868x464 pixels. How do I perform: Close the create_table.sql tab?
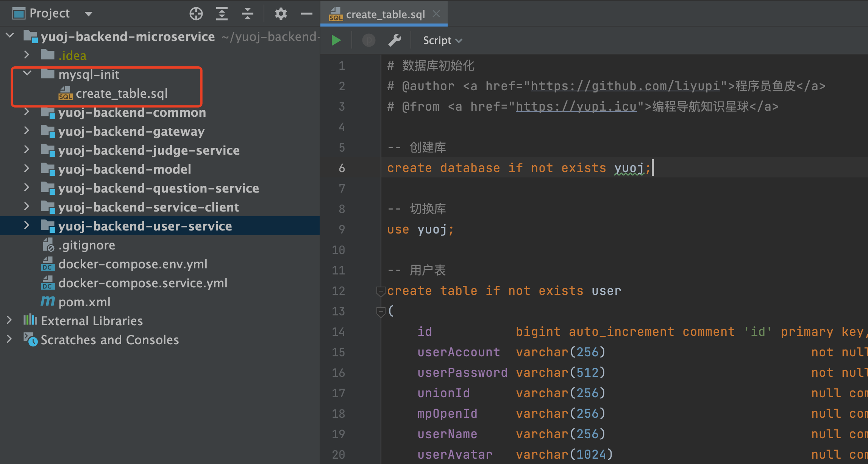(436, 14)
